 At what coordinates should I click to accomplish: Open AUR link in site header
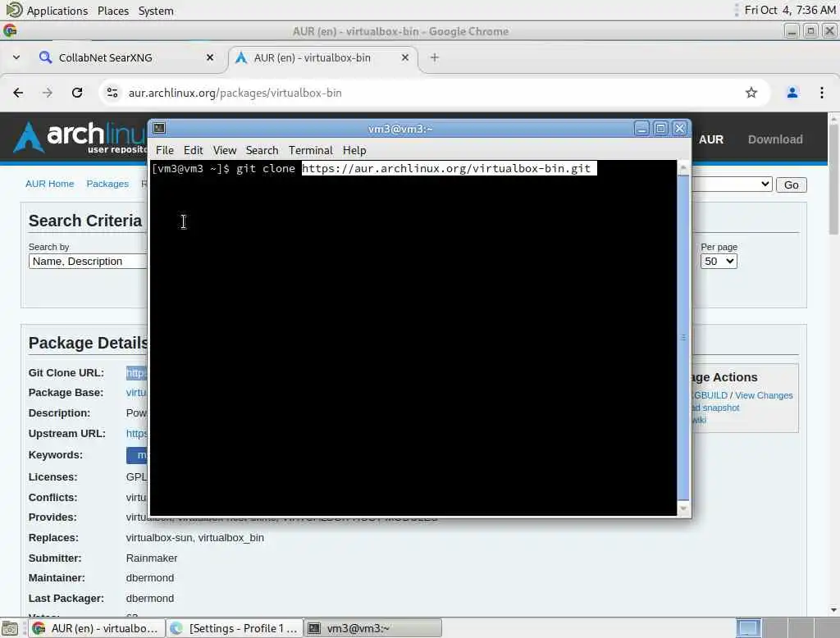click(x=711, y=139)
